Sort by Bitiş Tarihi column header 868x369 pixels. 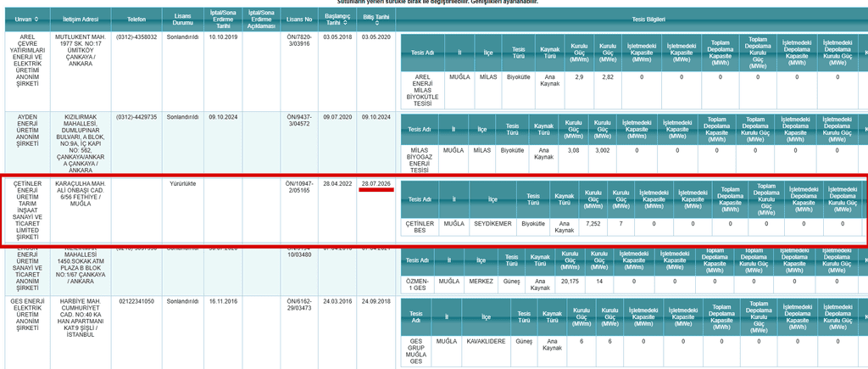click(x=376, y=20)
